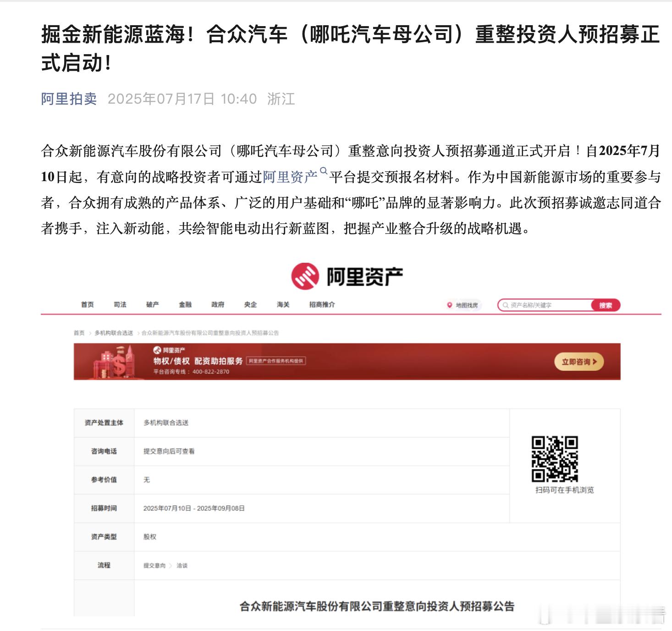Screen dimensions: 672x631
Task: Click the 2025年07月10日 - 2025年09月08日 value
Action: click(194, 508)
